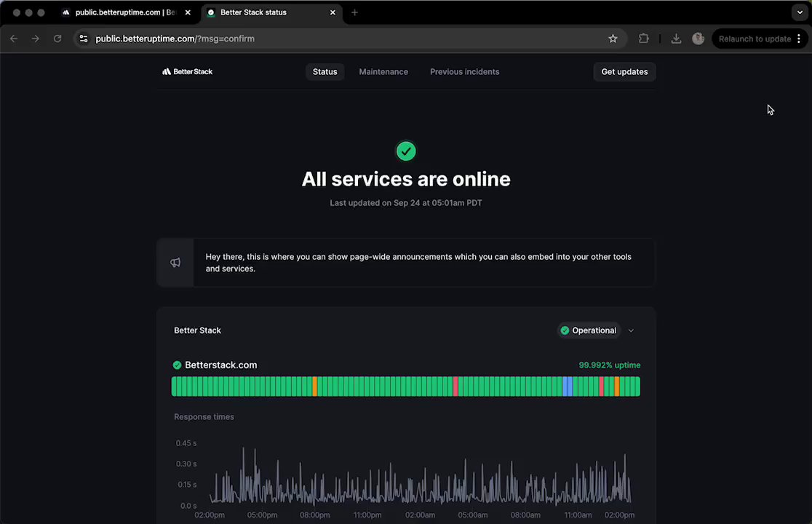Open the tab search dropdown arrow
The width and height of the screenshot is (812, 524).
tap(800, 12)
